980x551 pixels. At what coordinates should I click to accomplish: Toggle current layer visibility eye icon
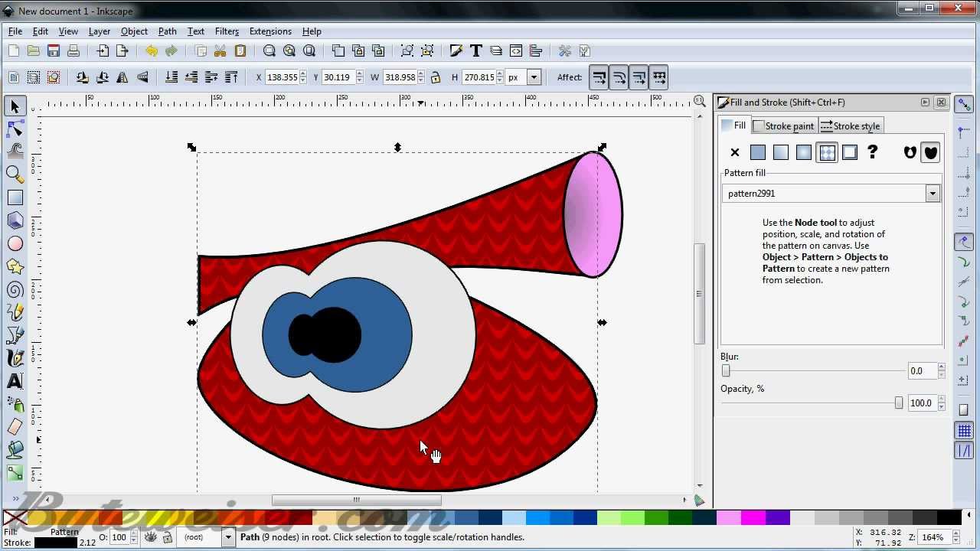(x=150, y=537)
